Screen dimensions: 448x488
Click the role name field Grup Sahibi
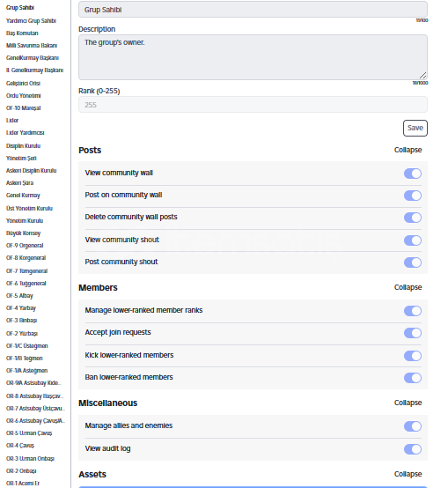click(253, 10)
